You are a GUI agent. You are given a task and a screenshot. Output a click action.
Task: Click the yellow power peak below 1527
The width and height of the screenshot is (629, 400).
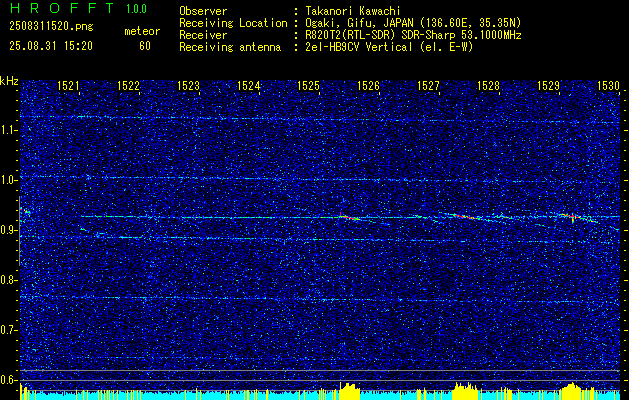click(x=465, y=391)
